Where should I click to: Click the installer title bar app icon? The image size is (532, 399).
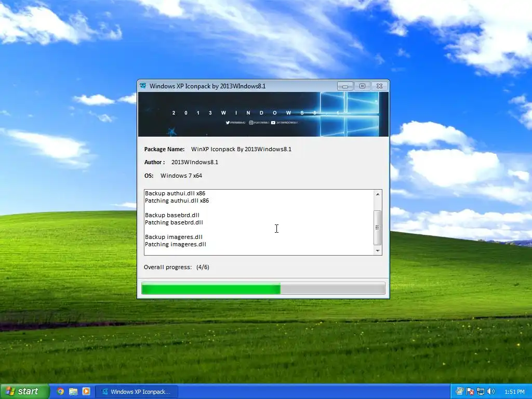(x=143, y=86)
